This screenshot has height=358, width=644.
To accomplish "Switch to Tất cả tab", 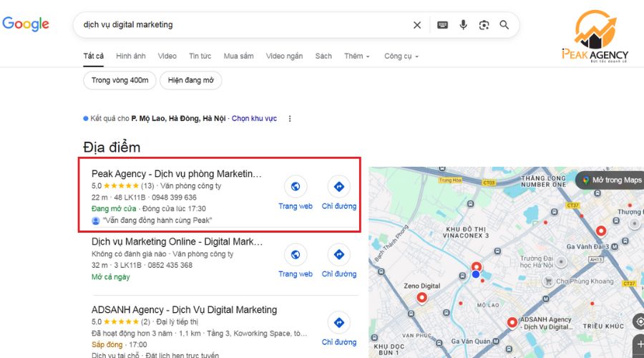I will (x=94, y=56).
